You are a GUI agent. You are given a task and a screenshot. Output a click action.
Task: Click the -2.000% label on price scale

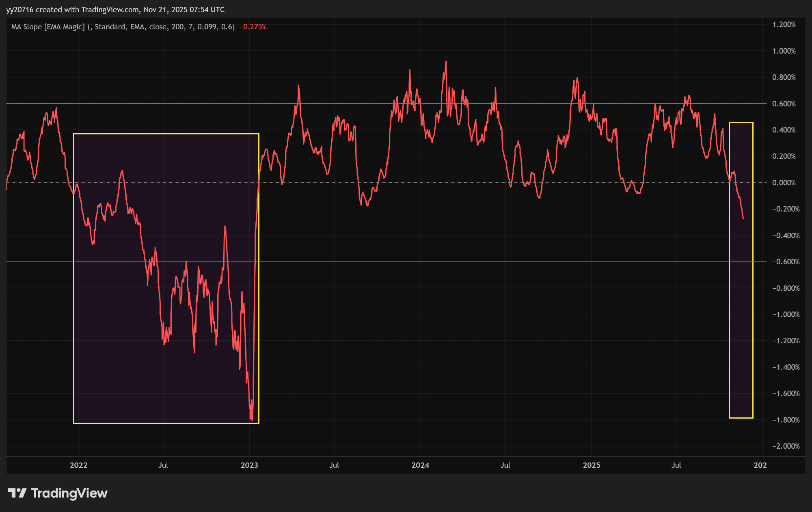click(x=785, y=446)
